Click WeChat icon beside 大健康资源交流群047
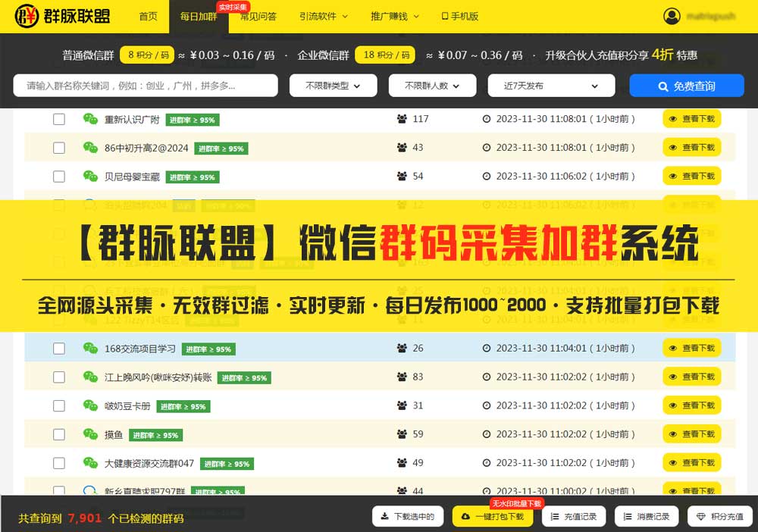 coord(90,463)
